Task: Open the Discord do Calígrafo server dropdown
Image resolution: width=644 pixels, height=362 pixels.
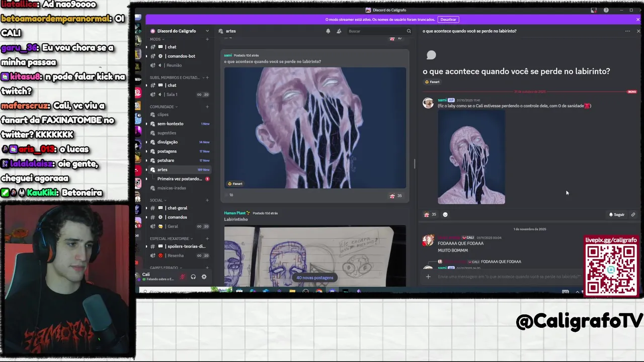Action: [x=207, y=31]
